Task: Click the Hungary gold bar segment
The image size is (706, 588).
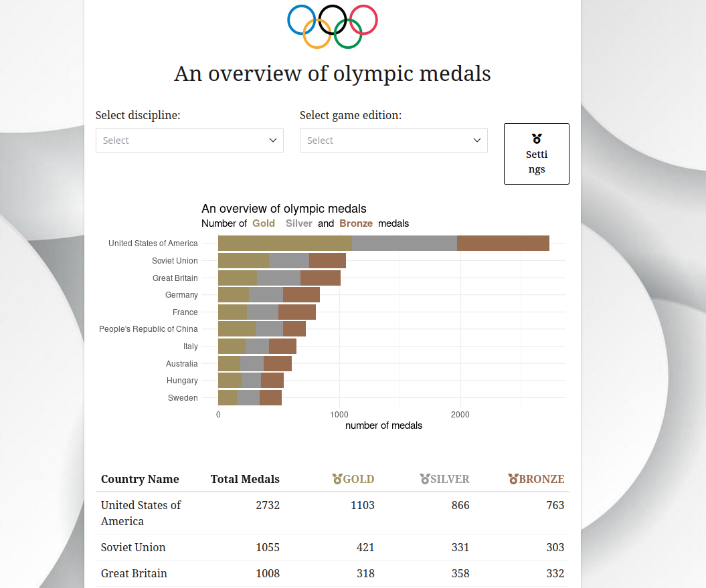Action: click(230, 381)
